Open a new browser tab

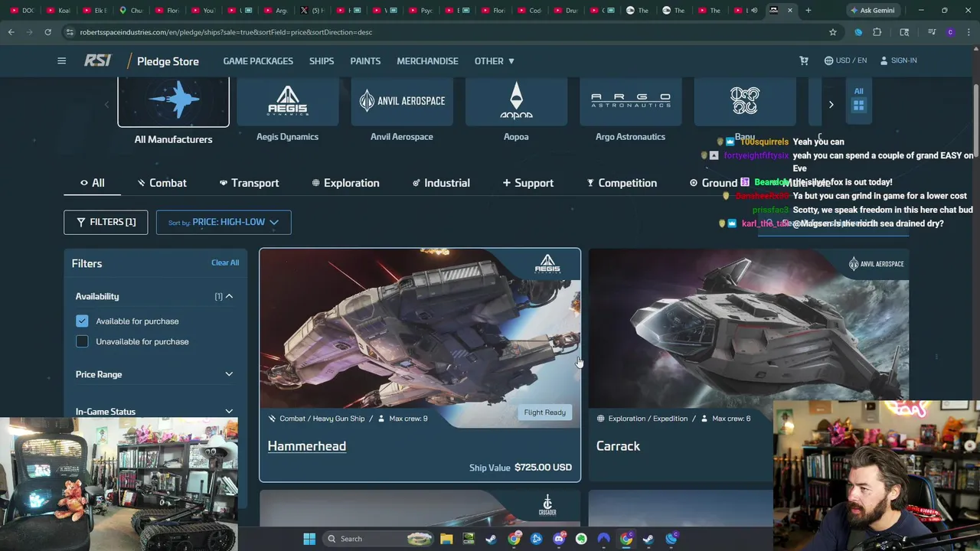808,11
